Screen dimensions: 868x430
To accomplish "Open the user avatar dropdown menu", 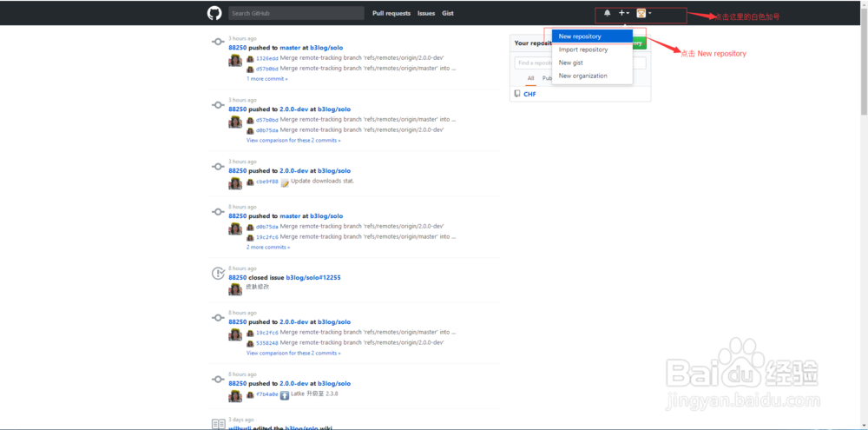I will click(x=644, y=13).
